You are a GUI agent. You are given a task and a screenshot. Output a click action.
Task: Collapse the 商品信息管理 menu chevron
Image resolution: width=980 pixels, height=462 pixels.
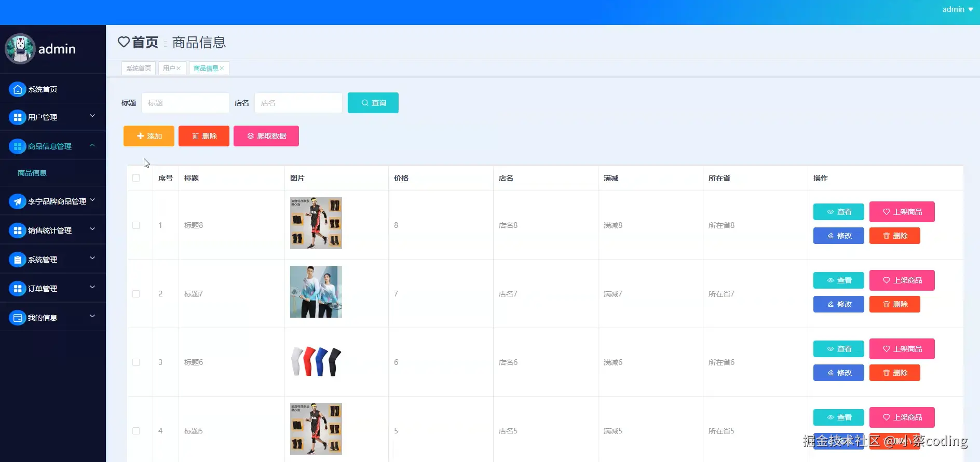92,145
